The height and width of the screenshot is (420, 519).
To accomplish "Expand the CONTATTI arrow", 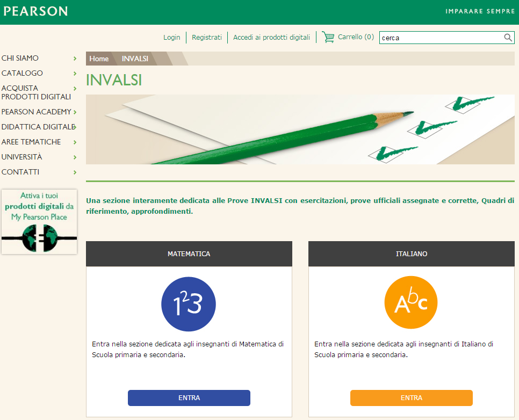I will [x=75, y=172].
